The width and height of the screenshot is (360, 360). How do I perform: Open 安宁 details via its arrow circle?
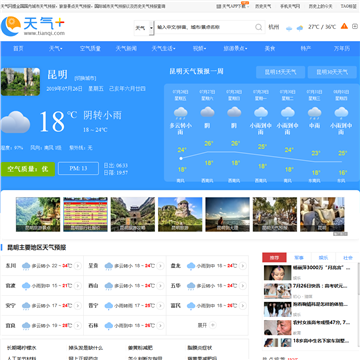(x=78, y=306)
